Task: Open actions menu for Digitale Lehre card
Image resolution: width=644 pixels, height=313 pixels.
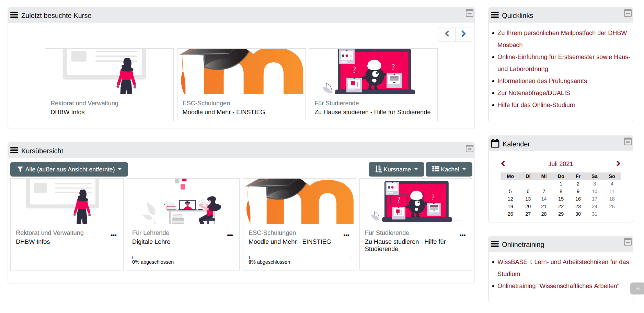Action: click(230, 235)
